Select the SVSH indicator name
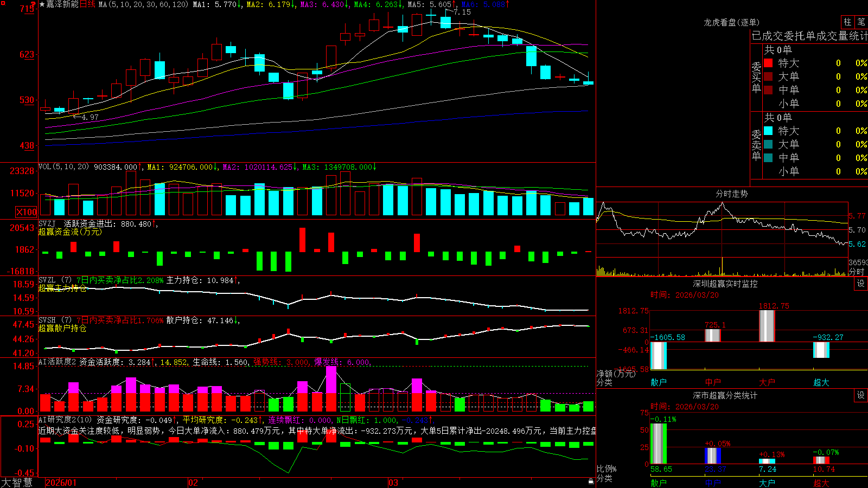 coord(47,320)
